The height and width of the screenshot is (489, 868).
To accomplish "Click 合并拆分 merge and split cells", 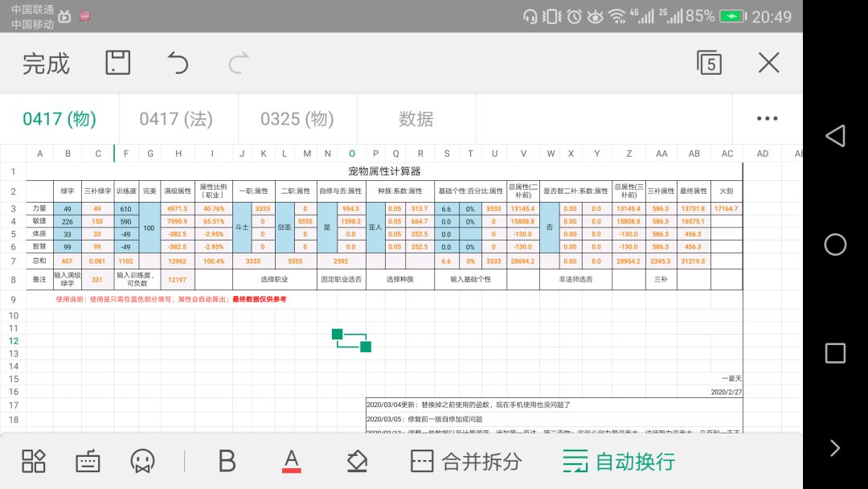I will (466, 461).
